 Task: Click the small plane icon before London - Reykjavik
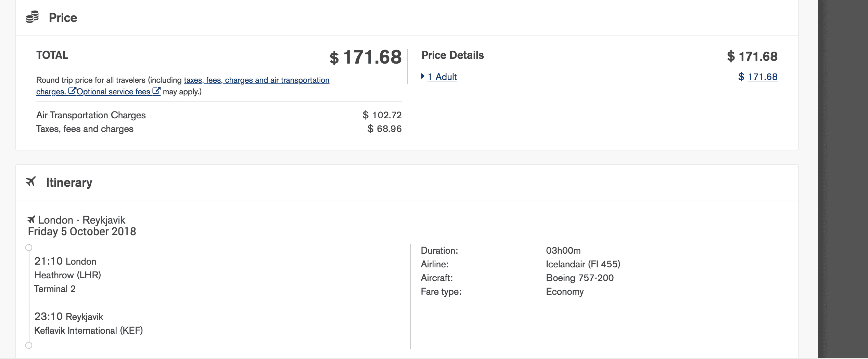click(x=31, y=219)
